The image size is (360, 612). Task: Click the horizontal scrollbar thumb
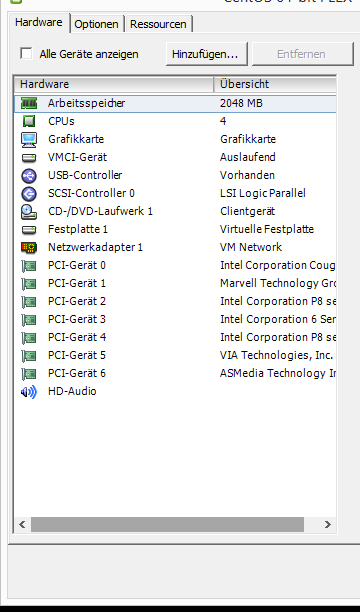click(x=168, y=525)
